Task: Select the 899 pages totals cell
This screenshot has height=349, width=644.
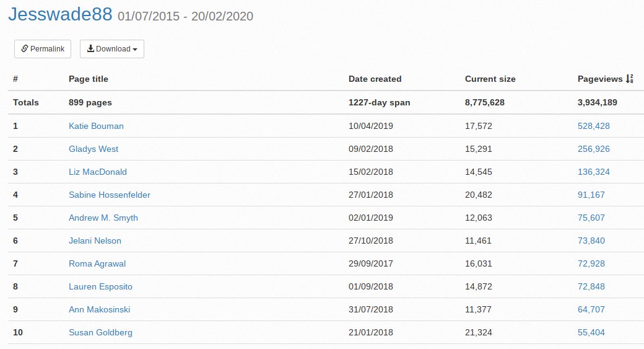Action: coord(90,103)
